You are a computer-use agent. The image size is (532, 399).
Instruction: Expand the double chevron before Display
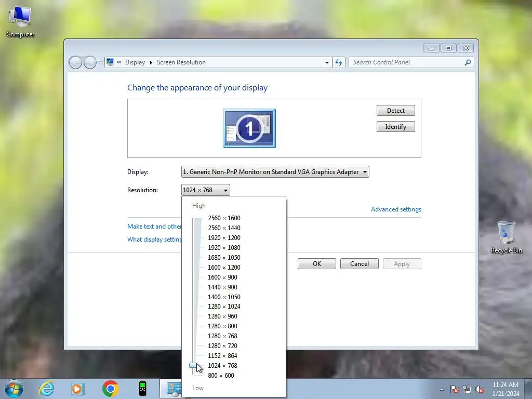pyautogui.click(x=119, y=62)
